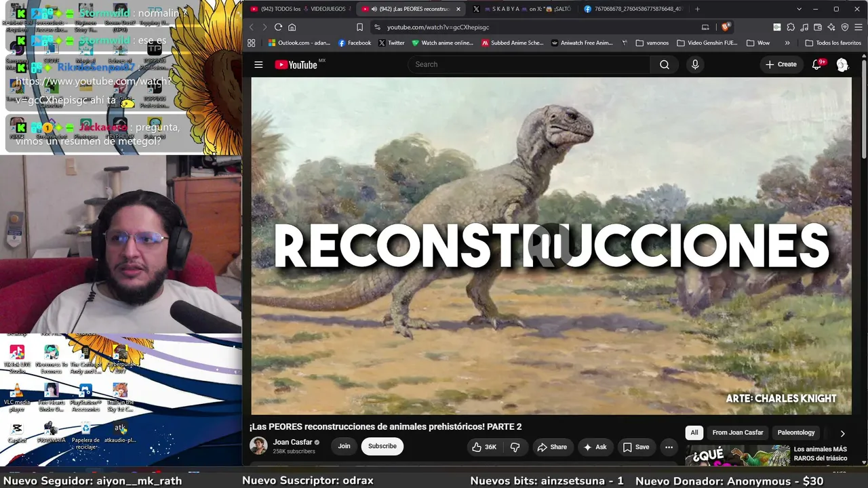Image resolution: width=868 pixels, height=488 pixels.
Task: Open PRAGMATA desktop shortcut
Action: pos(51,432)
